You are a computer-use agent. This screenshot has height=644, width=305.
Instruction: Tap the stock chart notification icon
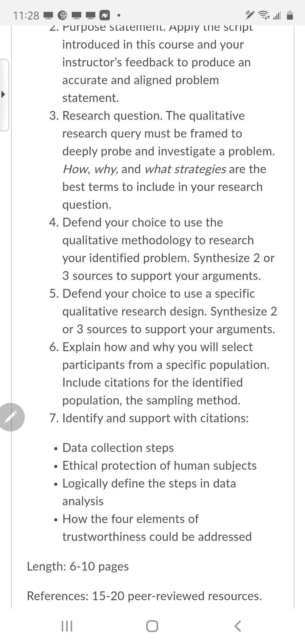[105, 15]
